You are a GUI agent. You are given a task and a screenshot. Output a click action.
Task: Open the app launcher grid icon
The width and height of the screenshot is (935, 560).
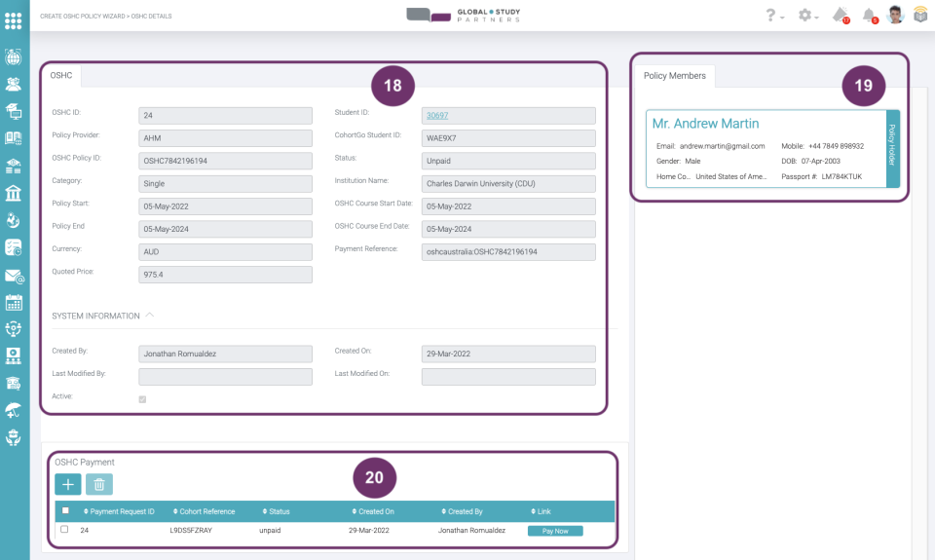14,19
